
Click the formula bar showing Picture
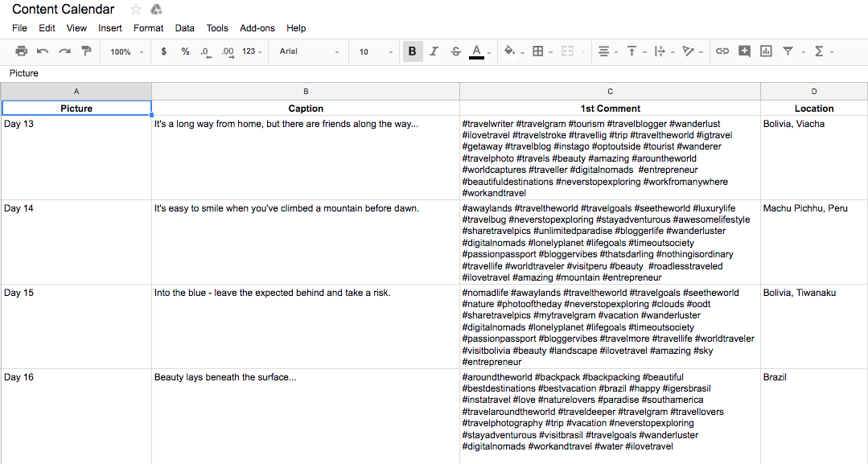click(434, 73)
